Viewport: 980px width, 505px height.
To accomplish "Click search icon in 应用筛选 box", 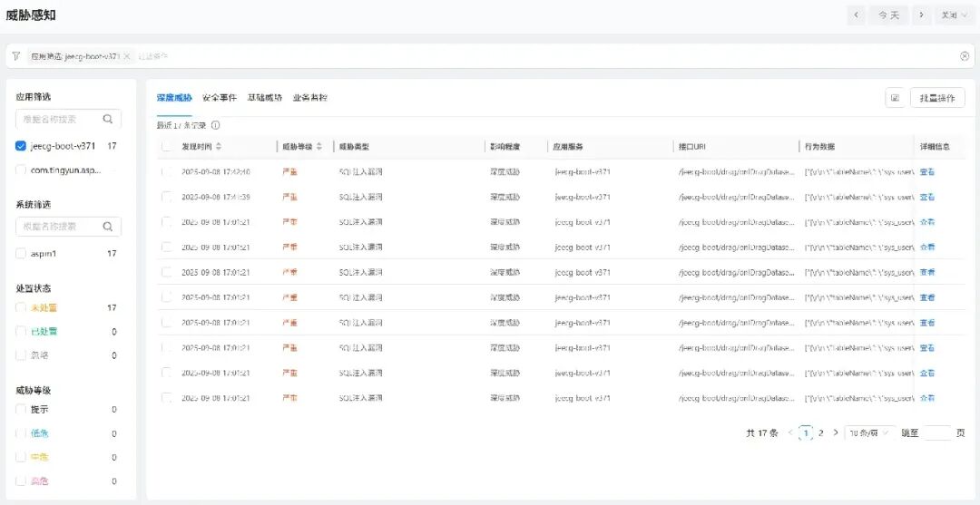I will 108,119.
